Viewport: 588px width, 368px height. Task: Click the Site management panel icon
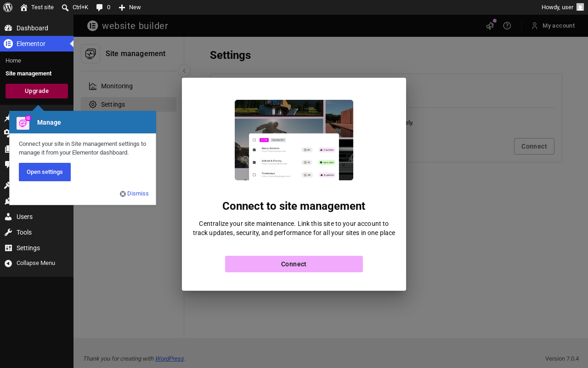pos(90,54)
